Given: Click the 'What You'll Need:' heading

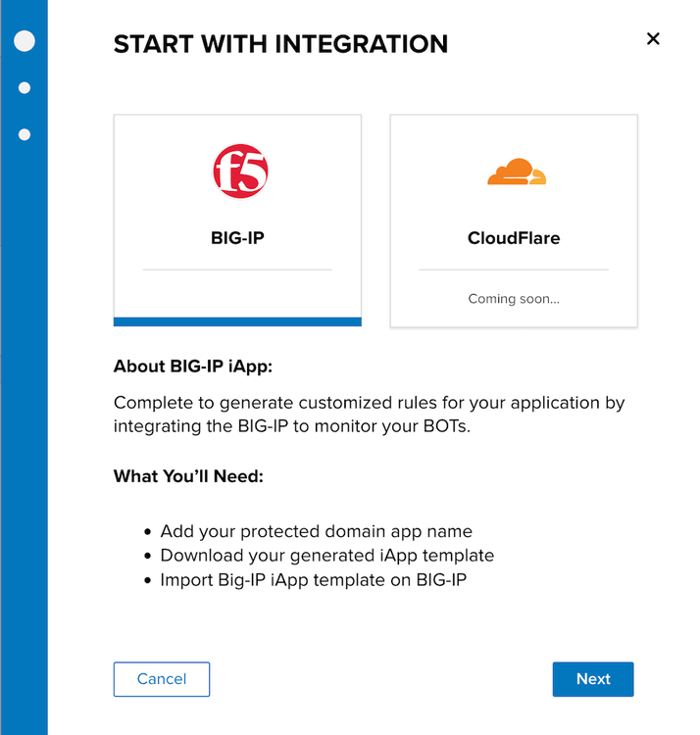Looking at the screenshot, I should click(x=189, y=476).
